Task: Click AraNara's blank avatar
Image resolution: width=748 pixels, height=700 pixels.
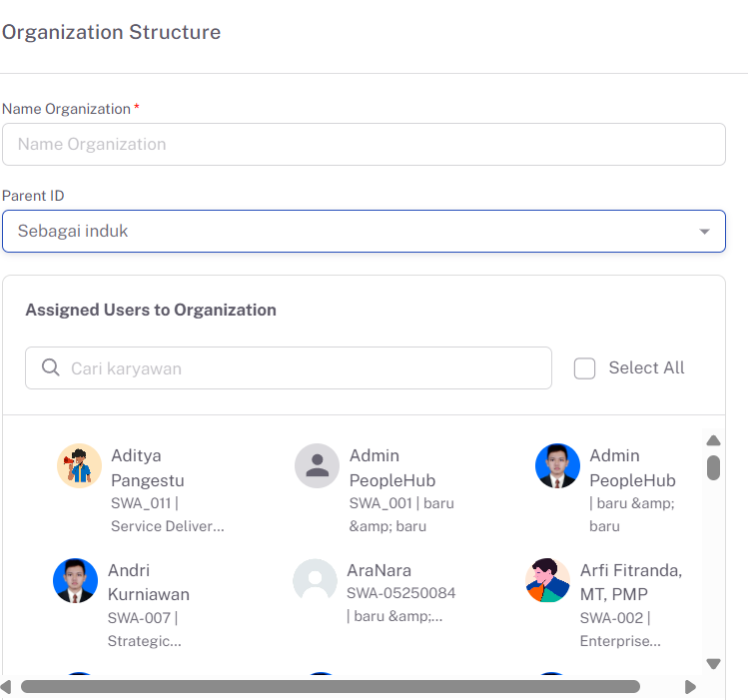Action: [x=315, y=581]
